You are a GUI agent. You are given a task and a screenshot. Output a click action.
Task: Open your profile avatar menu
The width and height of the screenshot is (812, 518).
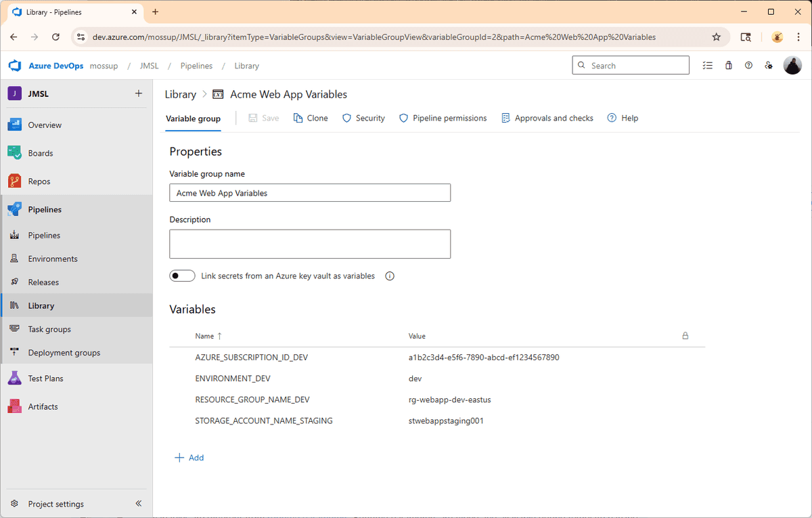tap(792, 65)
